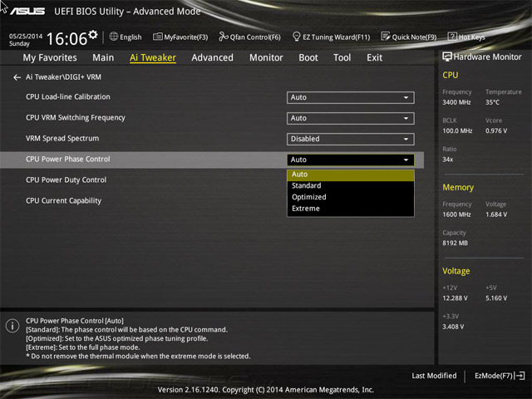
Task: Choose Extreme phase control option
Action: click(x=350, y=209)
